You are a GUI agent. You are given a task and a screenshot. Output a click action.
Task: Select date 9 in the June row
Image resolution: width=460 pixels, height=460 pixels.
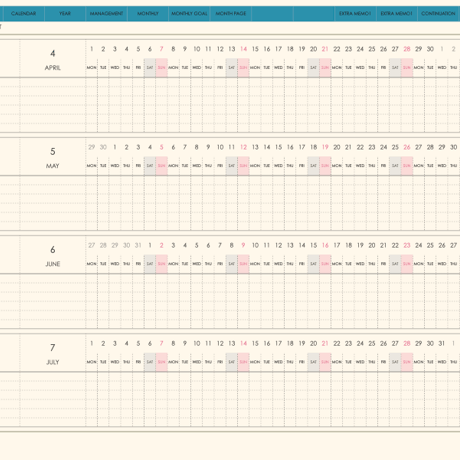point(243,245)
